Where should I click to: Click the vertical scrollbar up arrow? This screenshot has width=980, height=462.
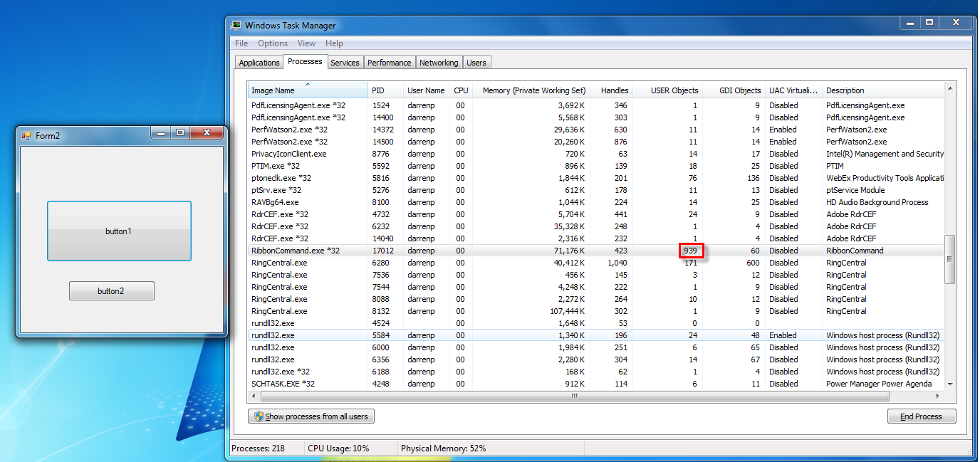pyautogui.click(x=949, y=88)
